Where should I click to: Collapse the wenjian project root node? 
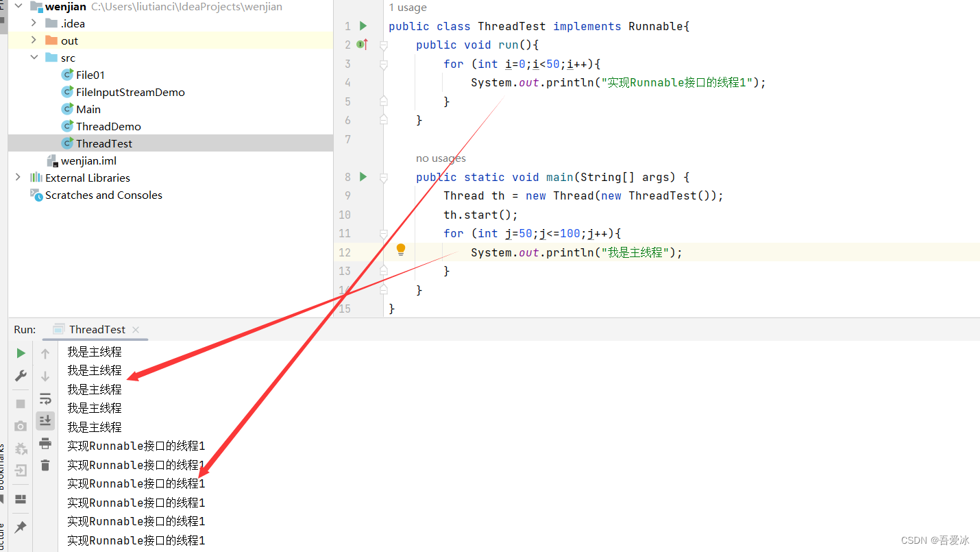[19, 6]
